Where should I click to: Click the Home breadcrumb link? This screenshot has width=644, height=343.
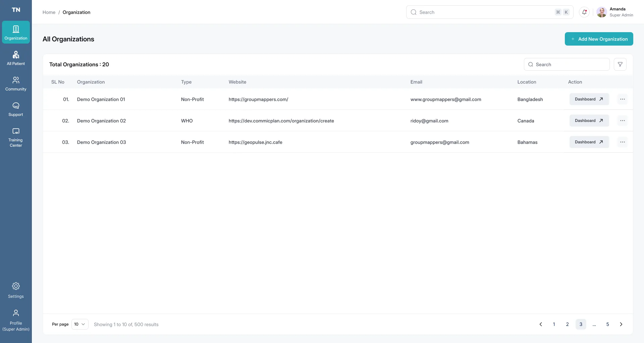click(49, 12)
